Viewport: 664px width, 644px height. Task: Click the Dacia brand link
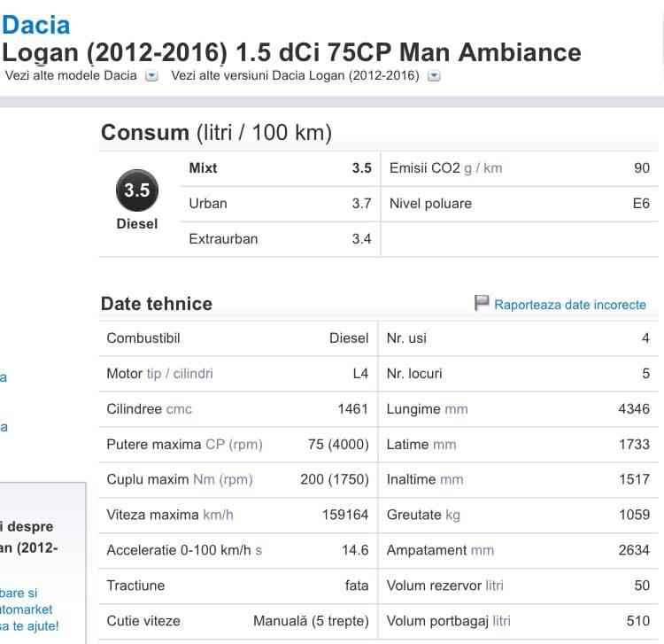pos(36,24)
